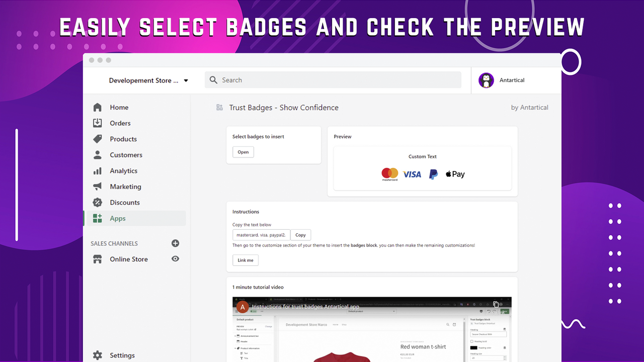Viewport: 644px width, 362px height.
Task: Open the Marketing section
Action: tap(126, 186)
